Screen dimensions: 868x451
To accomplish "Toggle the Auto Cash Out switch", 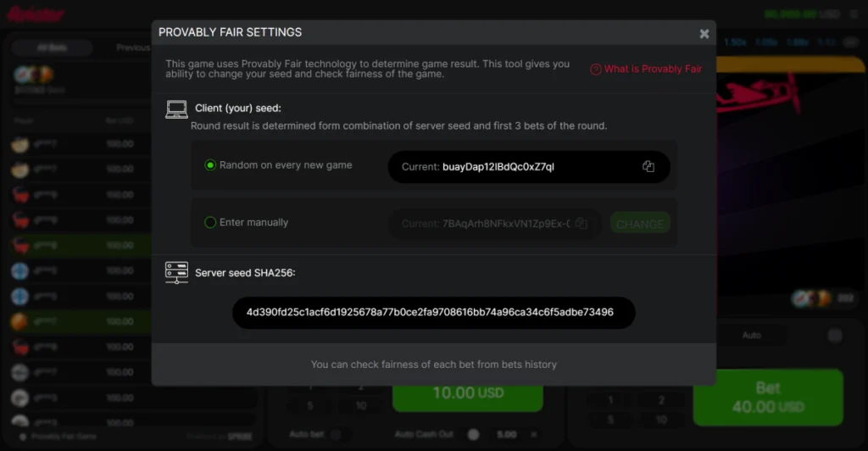I will (x=473, y=434).
